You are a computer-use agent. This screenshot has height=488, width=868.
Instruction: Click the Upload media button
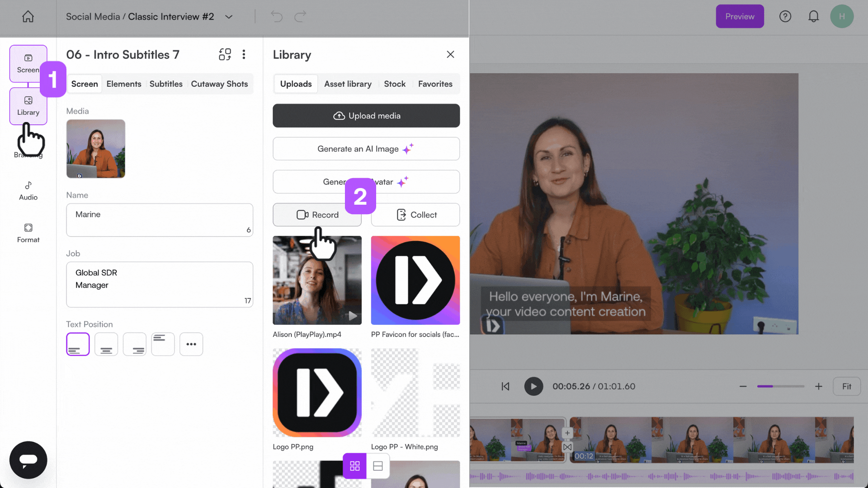coord(366,116)
